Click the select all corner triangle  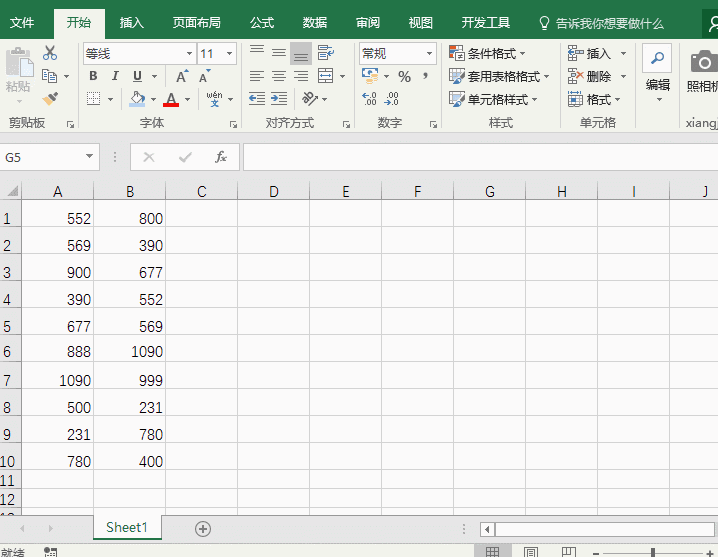(x=12, y=191)
